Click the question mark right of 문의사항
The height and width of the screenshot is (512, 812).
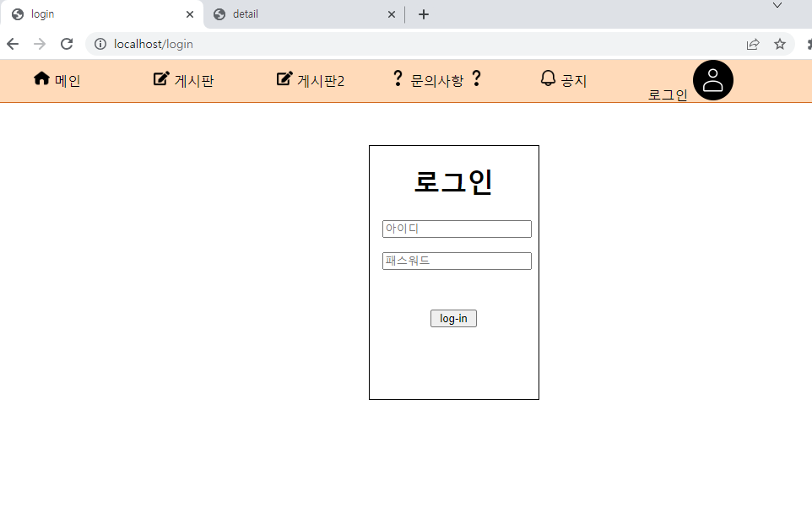pos(476,78)
